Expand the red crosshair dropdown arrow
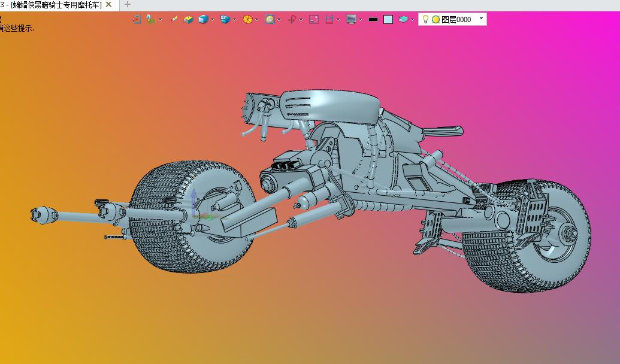620x364 pixels. click(x=301, y=19)
